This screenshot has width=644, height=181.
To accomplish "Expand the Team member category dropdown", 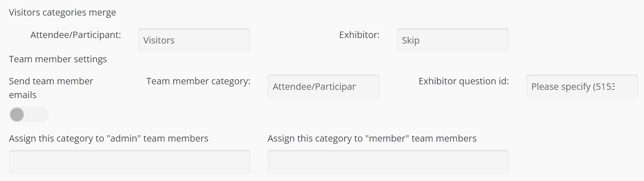I will [323, 86].
